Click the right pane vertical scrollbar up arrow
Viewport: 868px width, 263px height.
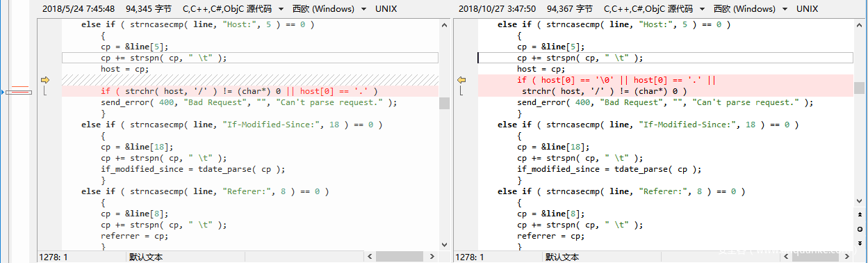point(859,24)
